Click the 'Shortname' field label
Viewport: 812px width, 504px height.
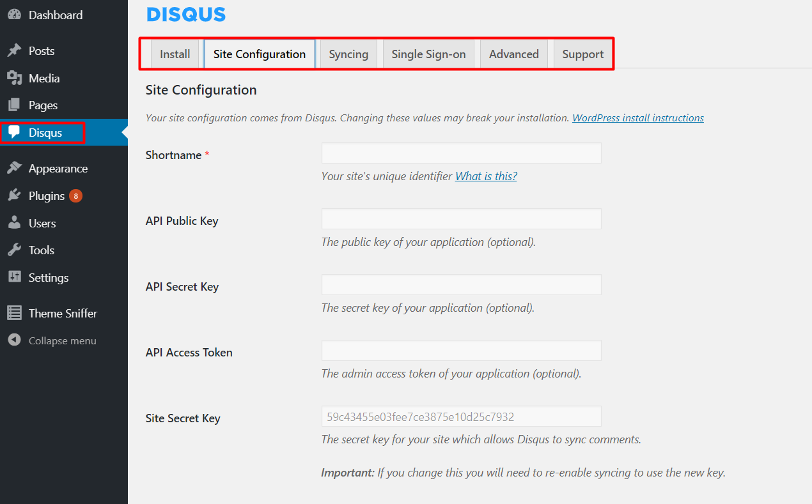[173, 155]
